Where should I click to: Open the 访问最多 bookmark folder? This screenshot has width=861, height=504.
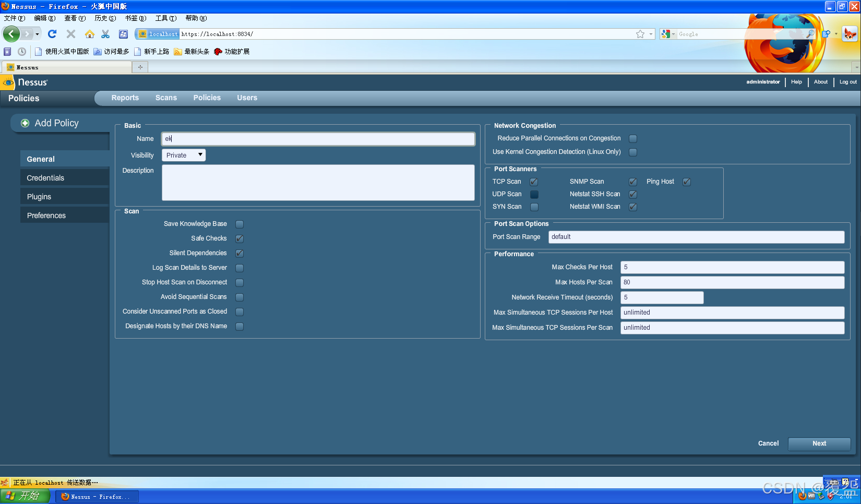111,52
